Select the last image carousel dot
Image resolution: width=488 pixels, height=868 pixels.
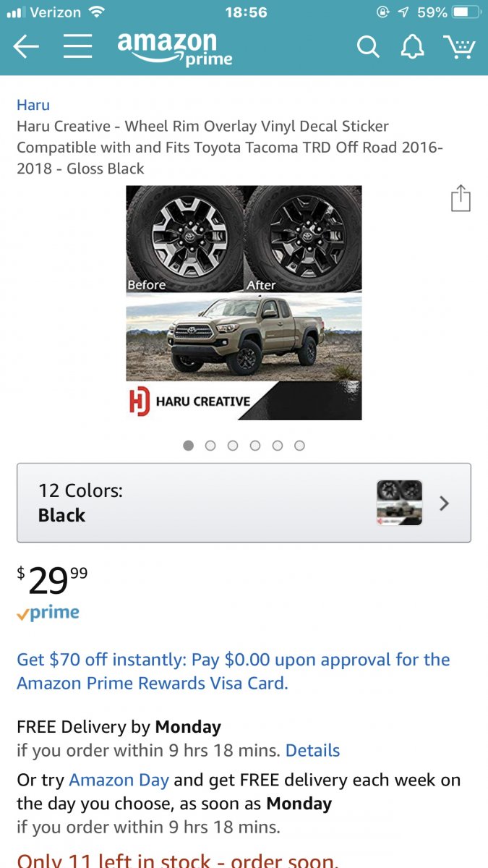(x=299, y=446)
